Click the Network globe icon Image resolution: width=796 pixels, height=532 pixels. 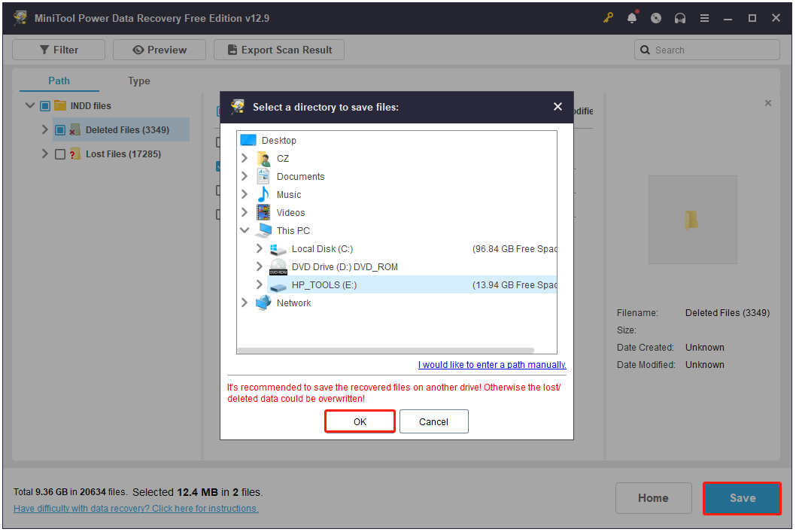point(263,302)
